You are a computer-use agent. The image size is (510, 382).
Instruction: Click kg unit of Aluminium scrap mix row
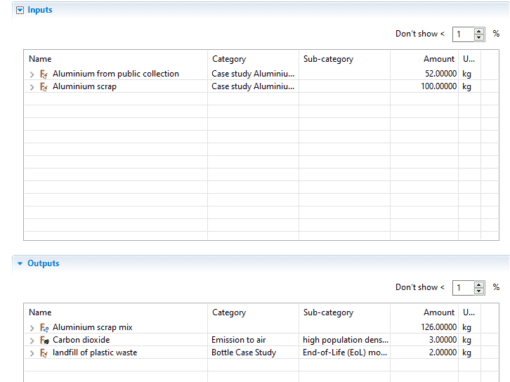tap(467, 328)
